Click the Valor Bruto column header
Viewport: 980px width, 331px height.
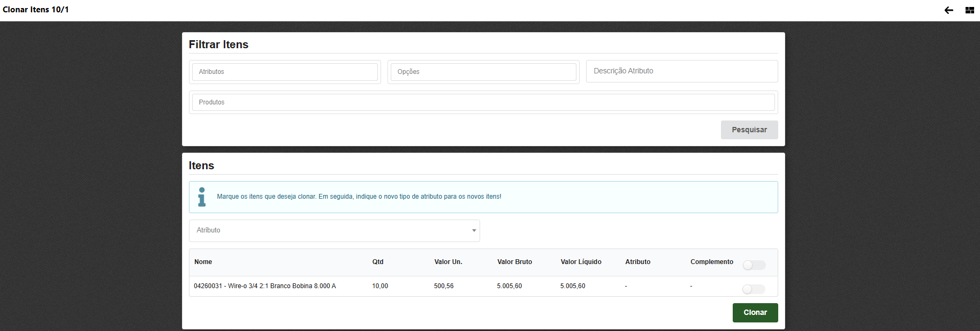(x=514, y=262)
